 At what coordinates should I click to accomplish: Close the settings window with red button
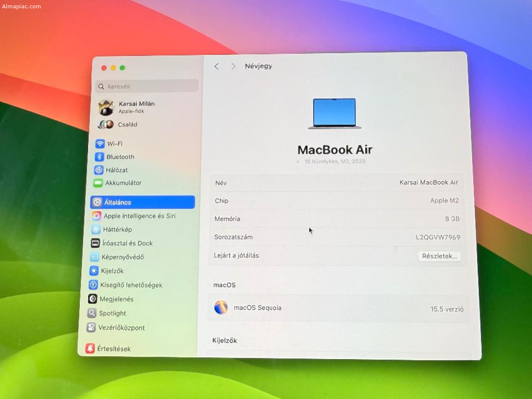(104, 68)
